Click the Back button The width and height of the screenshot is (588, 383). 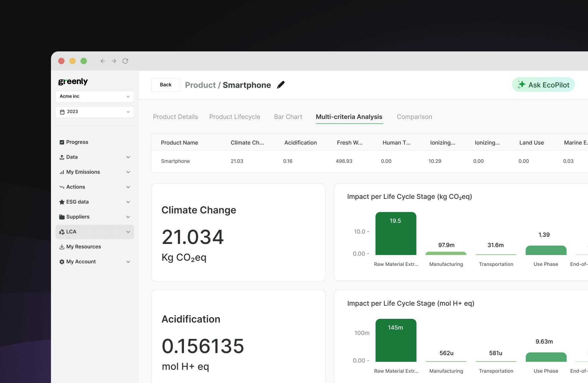coord(165,85)
